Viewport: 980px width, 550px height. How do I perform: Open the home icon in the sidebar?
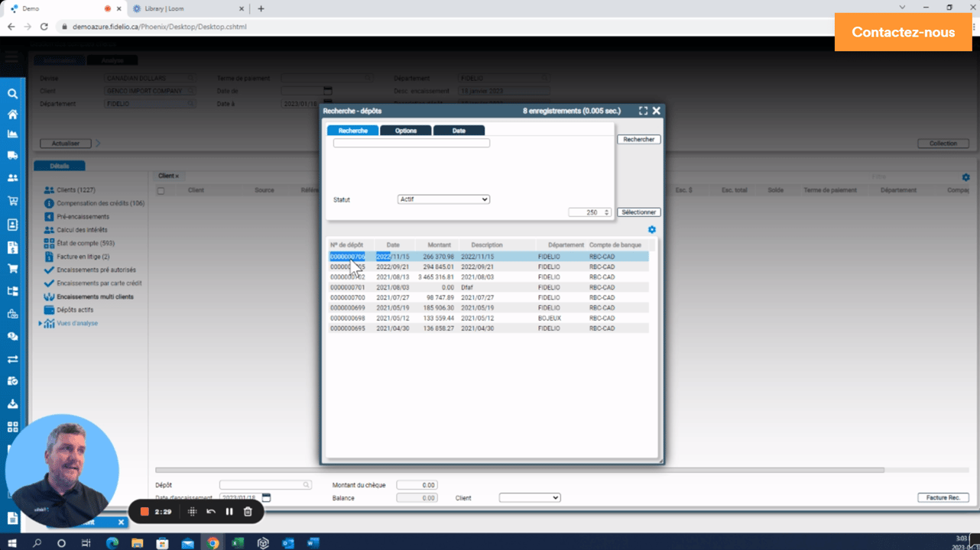click(x=12, y=115)
